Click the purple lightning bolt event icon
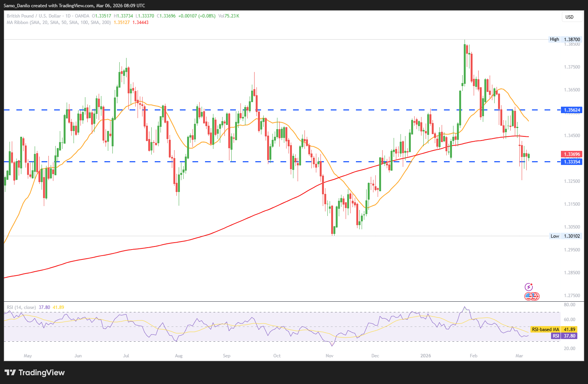 pos(529,287)
